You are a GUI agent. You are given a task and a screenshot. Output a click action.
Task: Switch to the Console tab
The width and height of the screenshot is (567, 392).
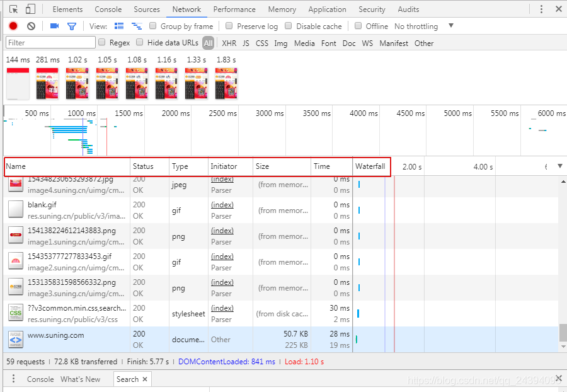point(108,9)
